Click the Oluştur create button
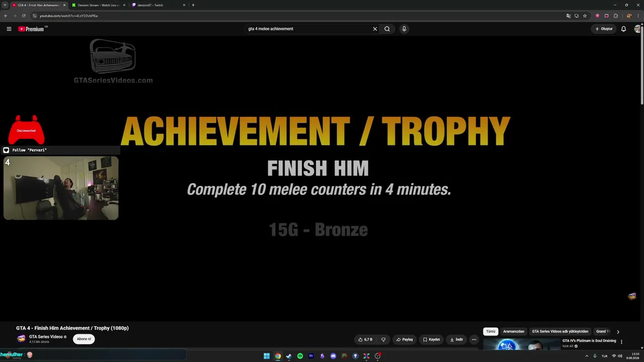The height and width of the screenshot is (362, 644). tap(604, 29)
